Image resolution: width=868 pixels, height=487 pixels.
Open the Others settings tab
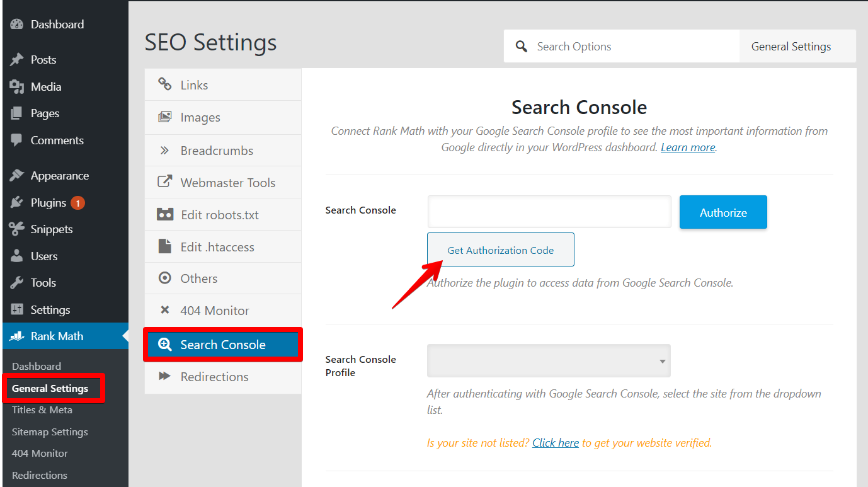198,278
